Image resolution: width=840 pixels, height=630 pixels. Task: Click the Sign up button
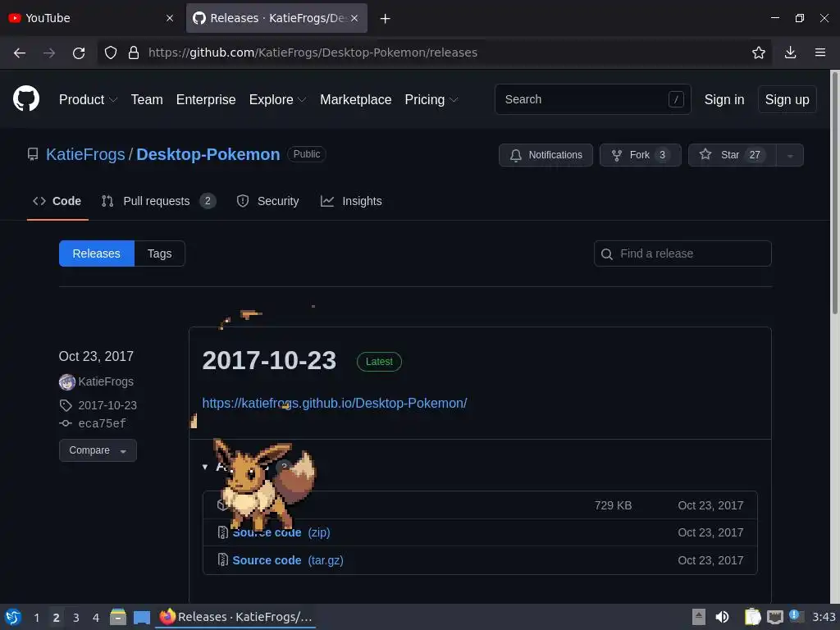point(787,99)
